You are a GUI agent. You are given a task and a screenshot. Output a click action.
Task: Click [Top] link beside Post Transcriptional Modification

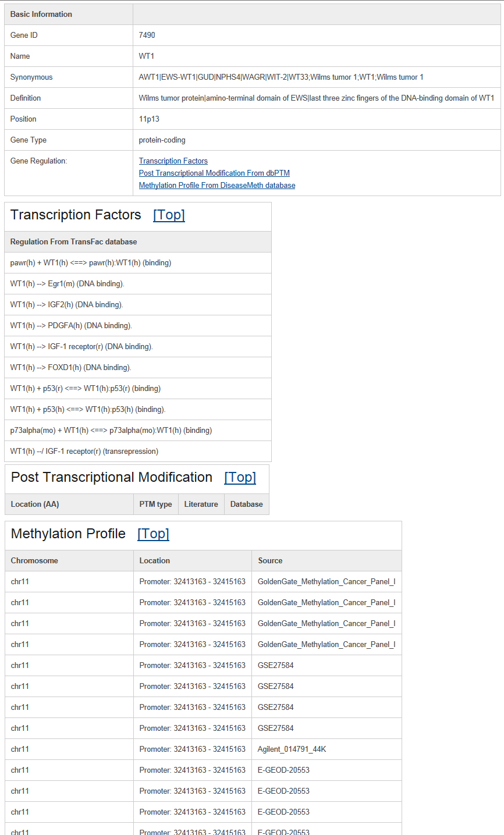(240, 477)
